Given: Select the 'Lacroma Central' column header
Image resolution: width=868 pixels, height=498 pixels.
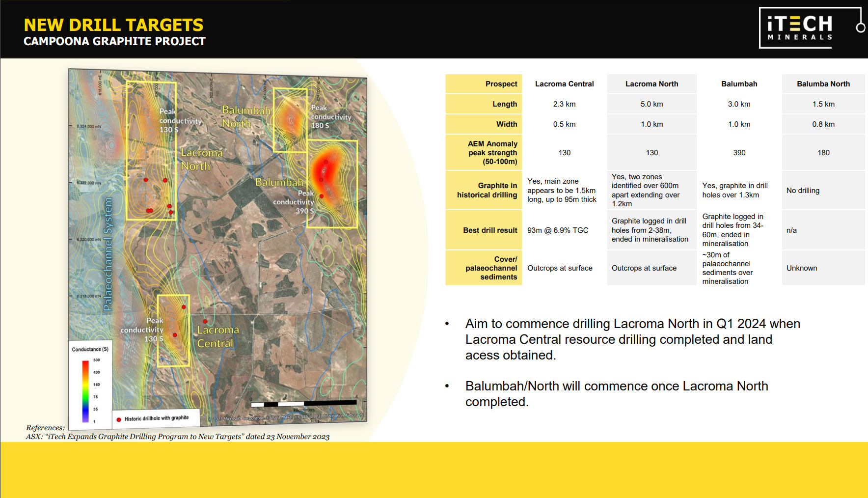Looking at the screenshot, I should click(x=564, y=84).
